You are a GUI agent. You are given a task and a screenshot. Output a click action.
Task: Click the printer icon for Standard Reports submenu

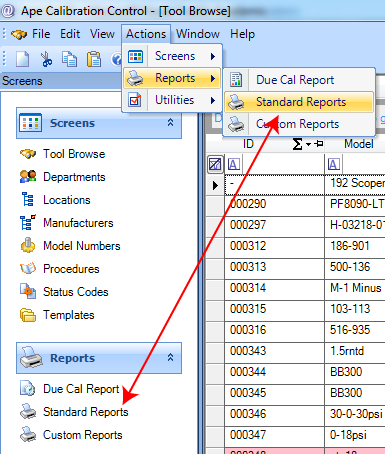[x=236, y=102]
